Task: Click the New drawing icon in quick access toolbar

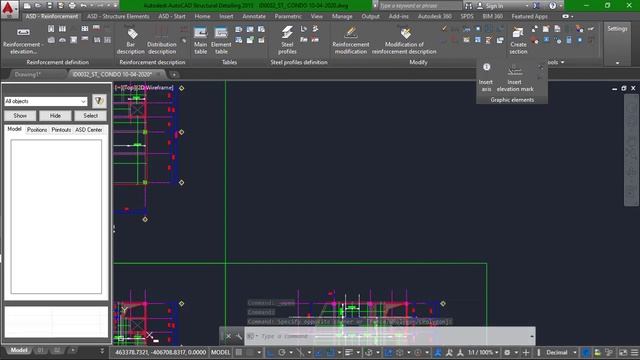Action: (x=27, y=6)
